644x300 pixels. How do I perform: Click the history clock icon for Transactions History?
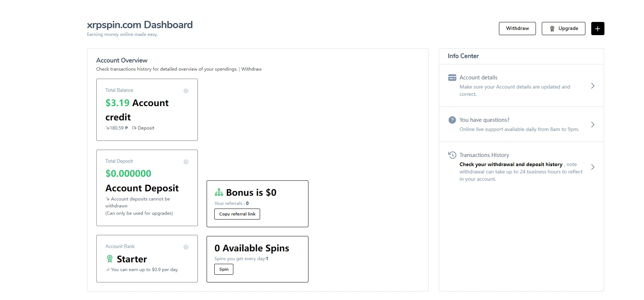click(452, 155)
